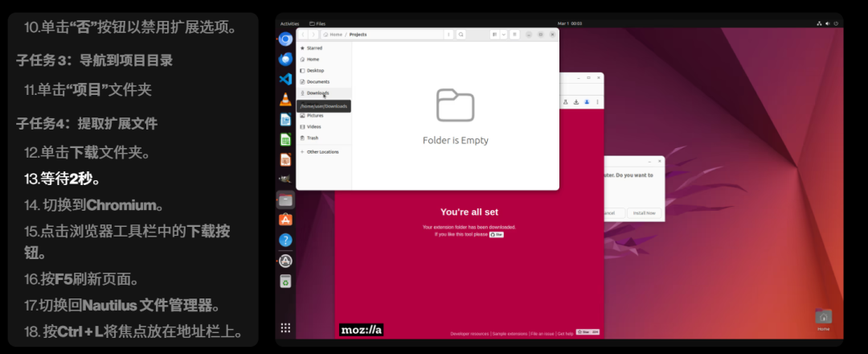Image resolution: width=868 pixels, height=354 pixels.
Task: Open system tray power menu
Action: 836,24
